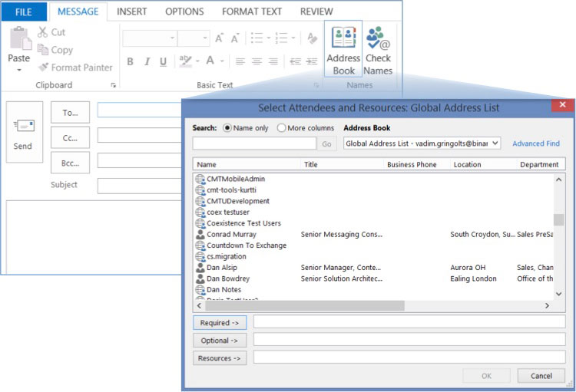Click the Subject input field
576x392 pixels.
140,186
